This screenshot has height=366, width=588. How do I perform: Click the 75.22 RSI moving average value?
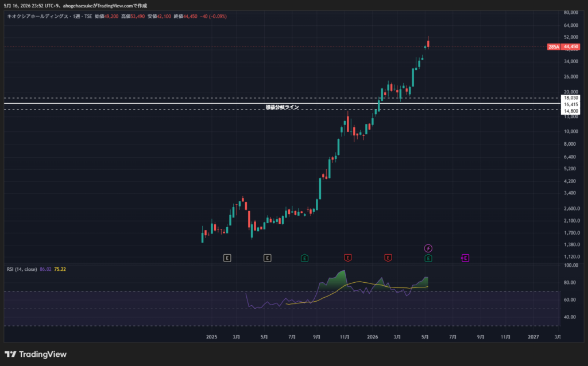coord(60,269)
